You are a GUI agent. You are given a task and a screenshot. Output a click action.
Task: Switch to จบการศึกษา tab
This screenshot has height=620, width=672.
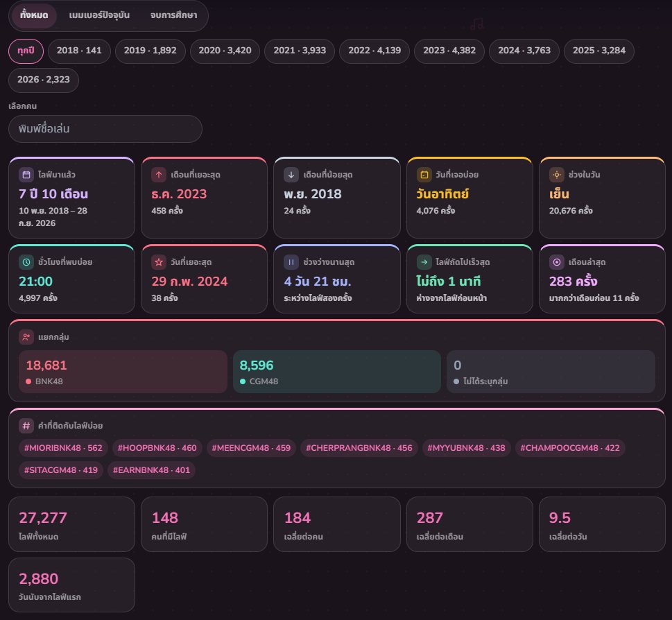173,15
